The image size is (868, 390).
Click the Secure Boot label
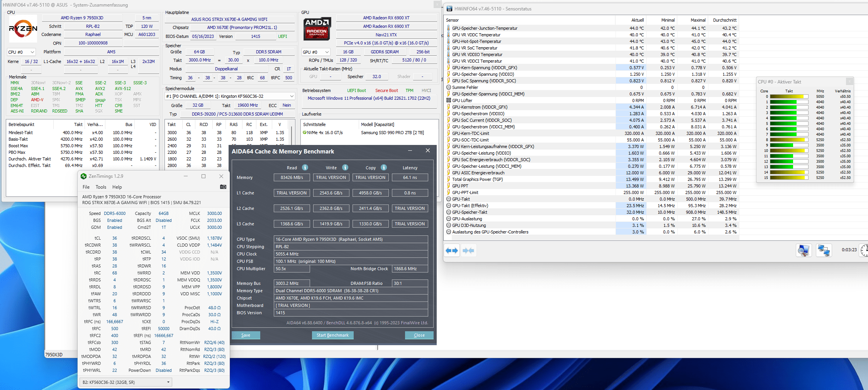387,90
